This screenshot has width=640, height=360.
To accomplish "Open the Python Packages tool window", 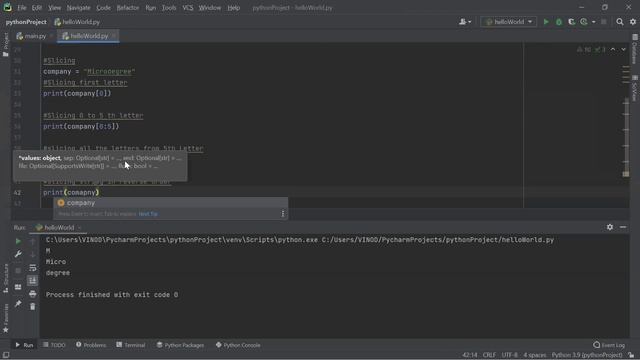I will (180, 345).
